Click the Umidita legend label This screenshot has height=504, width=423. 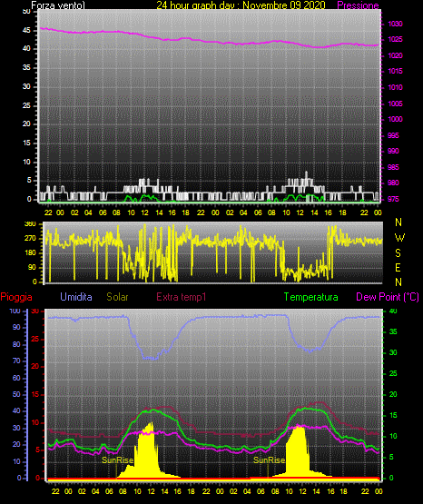[76, 297]
